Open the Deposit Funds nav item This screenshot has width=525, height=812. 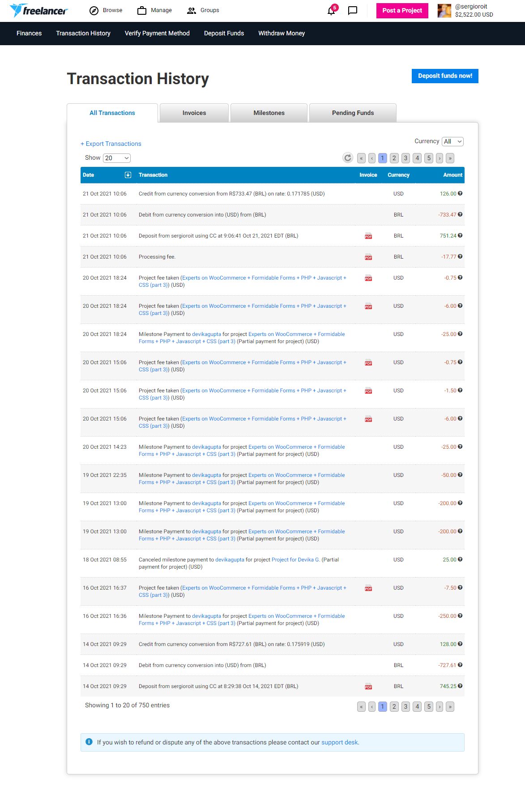click(224, 33)
